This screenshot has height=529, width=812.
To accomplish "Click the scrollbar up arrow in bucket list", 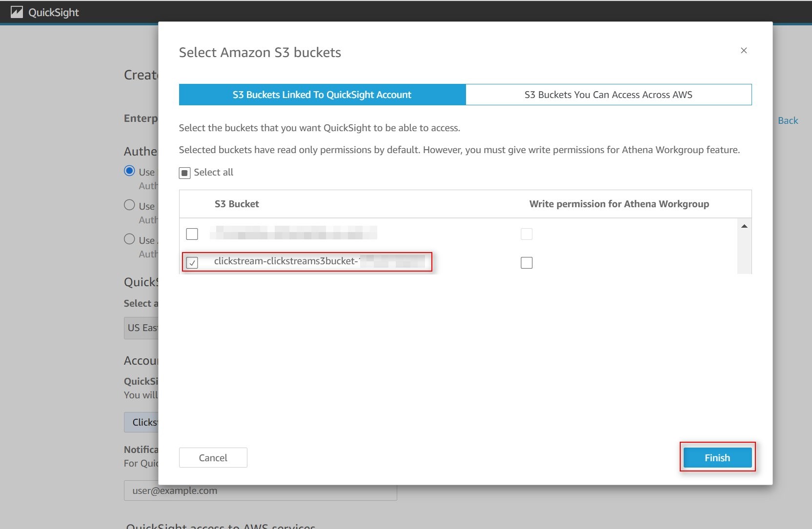I will click(745, 225).
